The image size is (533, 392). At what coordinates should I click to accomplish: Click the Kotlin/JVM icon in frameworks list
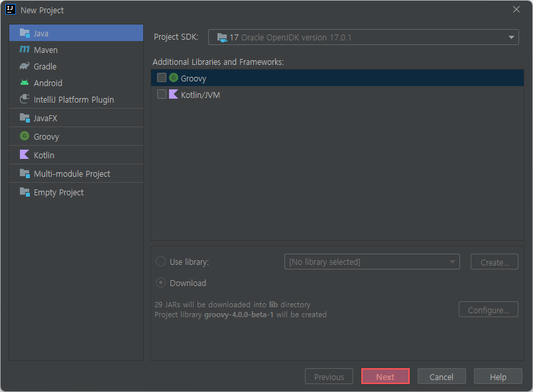[174, 94]
